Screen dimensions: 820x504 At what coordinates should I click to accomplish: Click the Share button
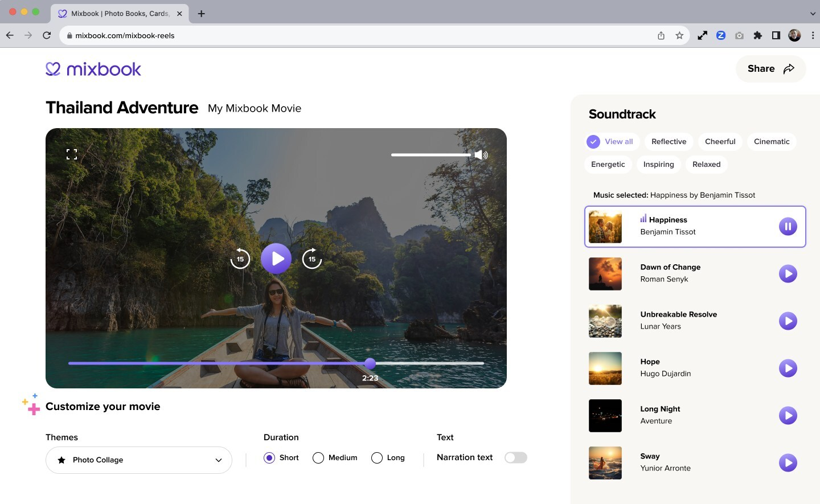point(770,68)
